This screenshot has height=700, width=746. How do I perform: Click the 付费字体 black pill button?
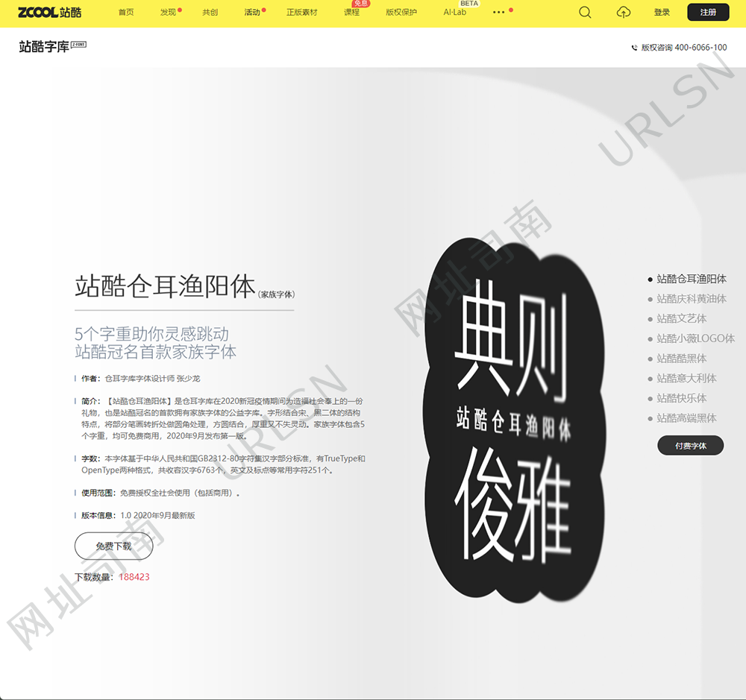[x=690, y=445]
